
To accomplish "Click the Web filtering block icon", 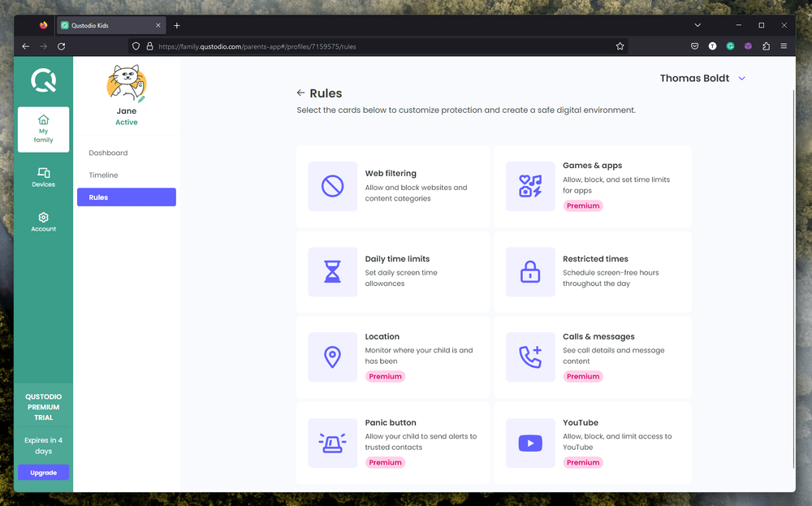I will [332, 186].
